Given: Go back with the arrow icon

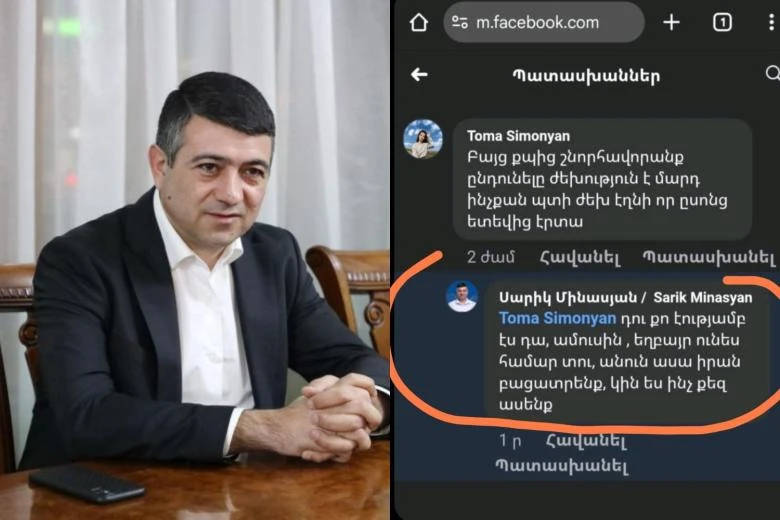Looking at the screenshot, I should pyautogui.click(x=419, y=75).
